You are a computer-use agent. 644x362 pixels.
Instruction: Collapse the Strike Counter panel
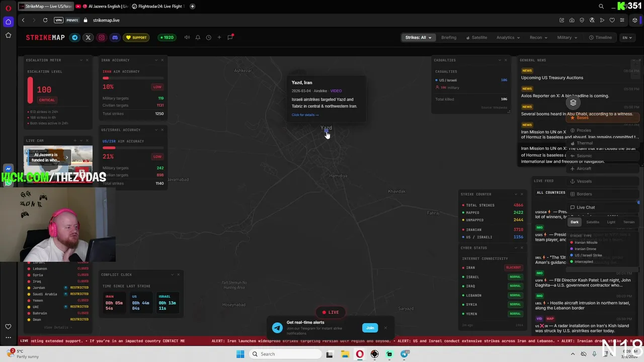tap(516, 194)
